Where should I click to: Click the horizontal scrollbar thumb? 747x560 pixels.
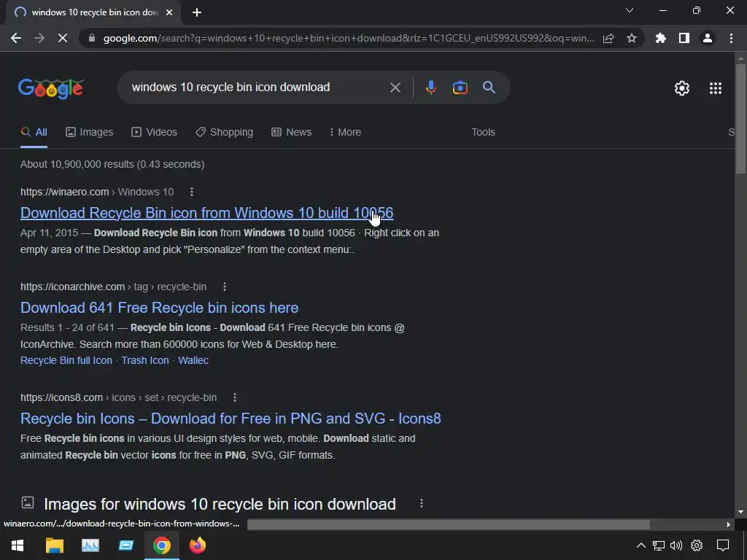tap(449, 524)
